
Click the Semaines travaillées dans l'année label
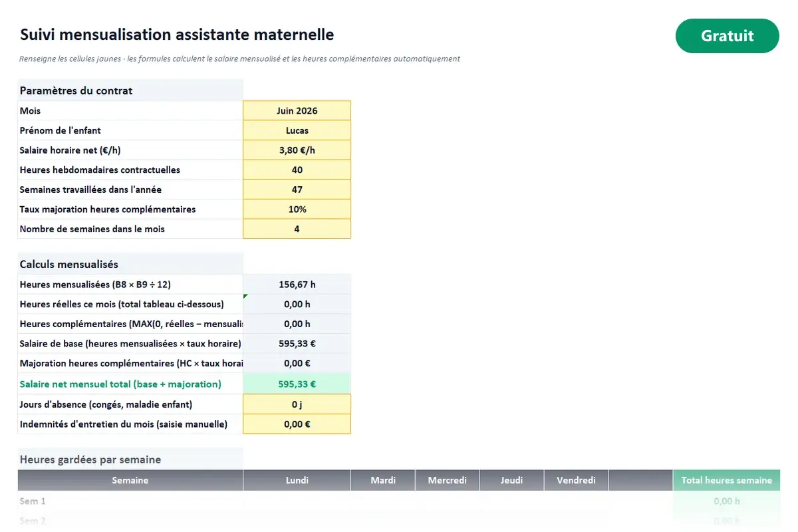(90, 190)
